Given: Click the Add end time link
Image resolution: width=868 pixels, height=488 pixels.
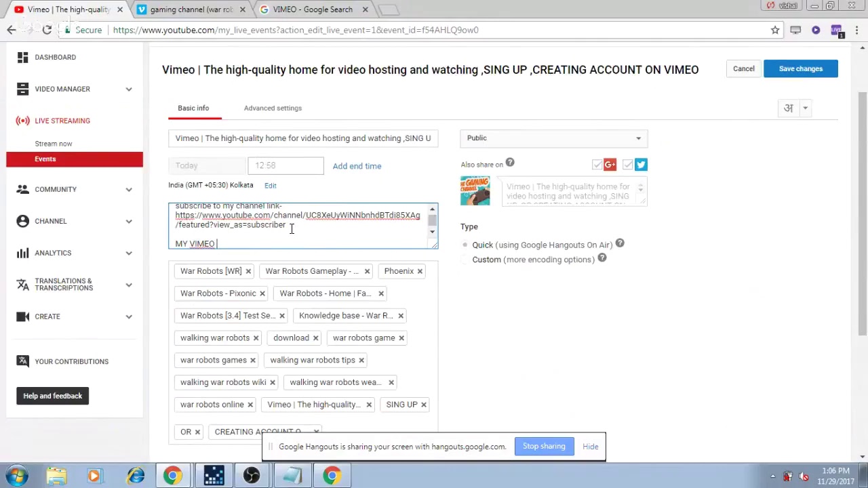Looking at the screenshot, I should tap(357, 166).
